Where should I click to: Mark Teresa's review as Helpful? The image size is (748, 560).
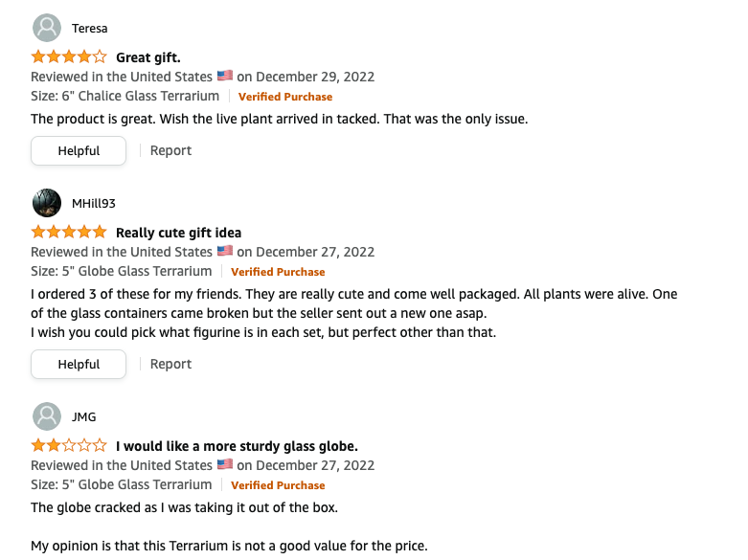(x=79, y=150)
